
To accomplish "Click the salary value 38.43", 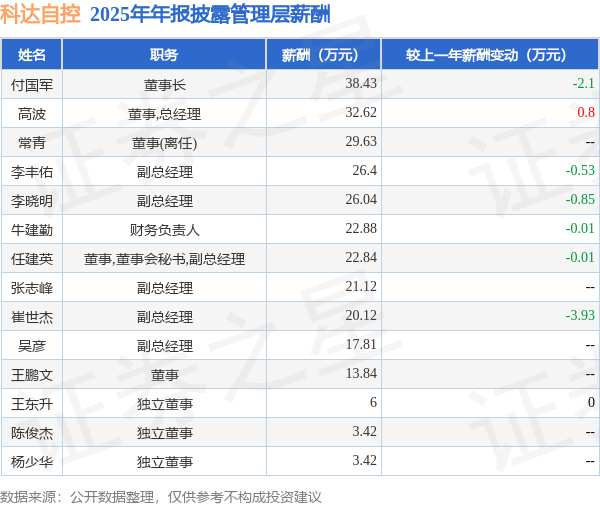I will pyautogui.click(x=361, y=83).
